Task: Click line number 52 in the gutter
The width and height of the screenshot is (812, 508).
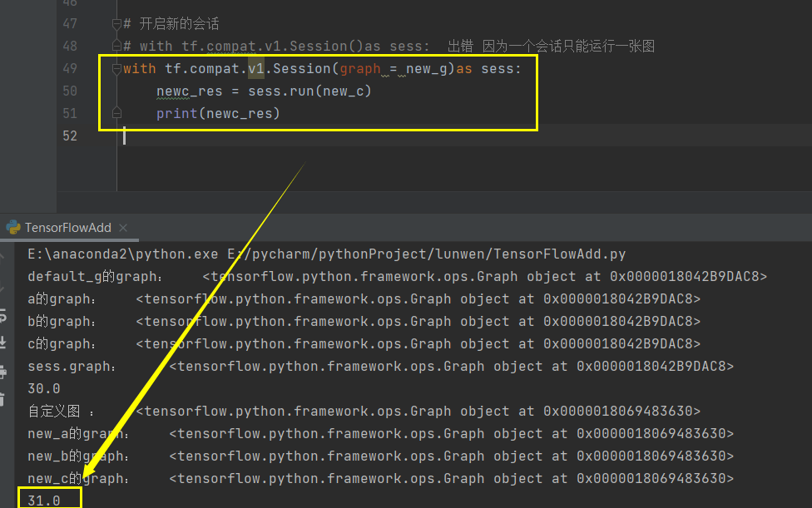Action: (70, 135)
